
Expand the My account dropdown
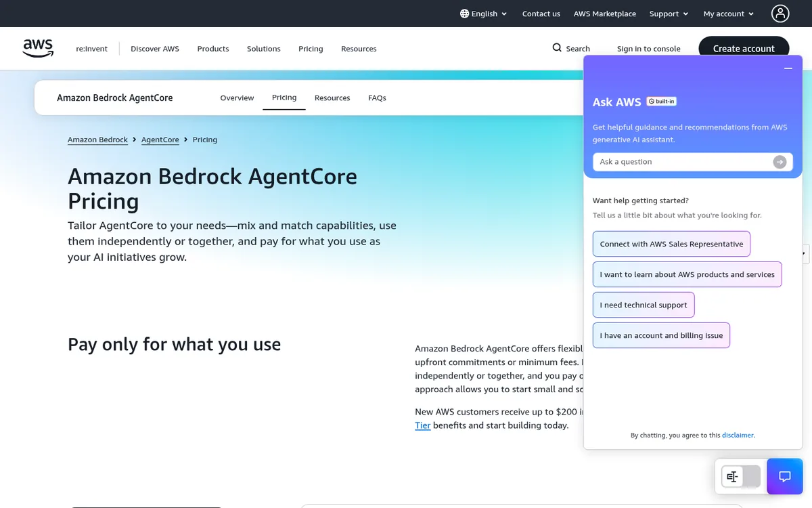729,14
